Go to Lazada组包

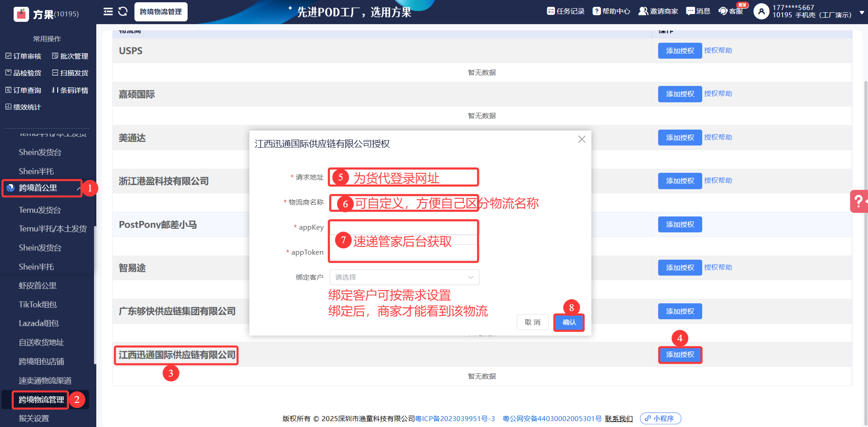point(39,323)
